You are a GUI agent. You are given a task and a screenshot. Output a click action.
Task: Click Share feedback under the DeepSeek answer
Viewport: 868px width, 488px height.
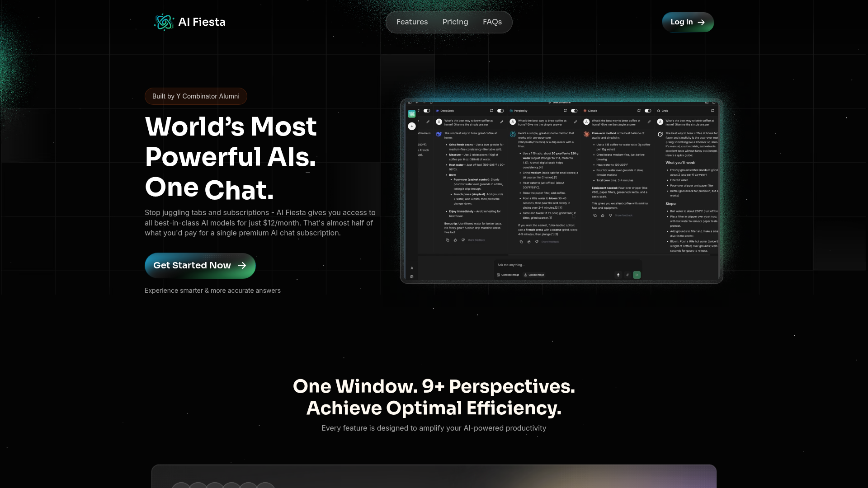(x=476, y=240)
